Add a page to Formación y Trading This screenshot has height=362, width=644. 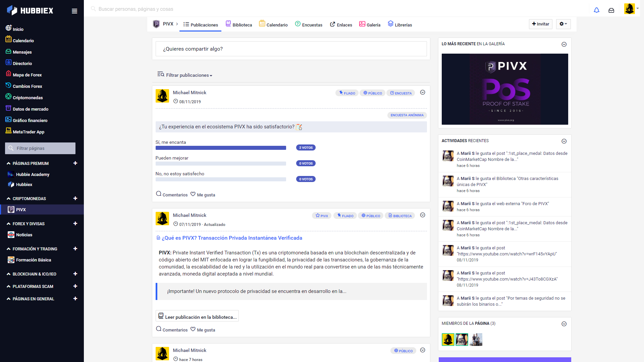pos(75,249)
